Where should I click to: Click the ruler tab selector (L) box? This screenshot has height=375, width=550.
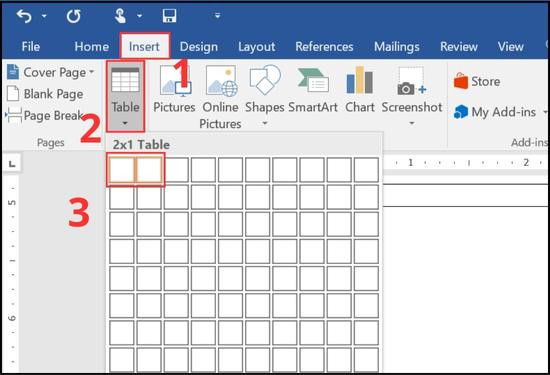[12, 163]
